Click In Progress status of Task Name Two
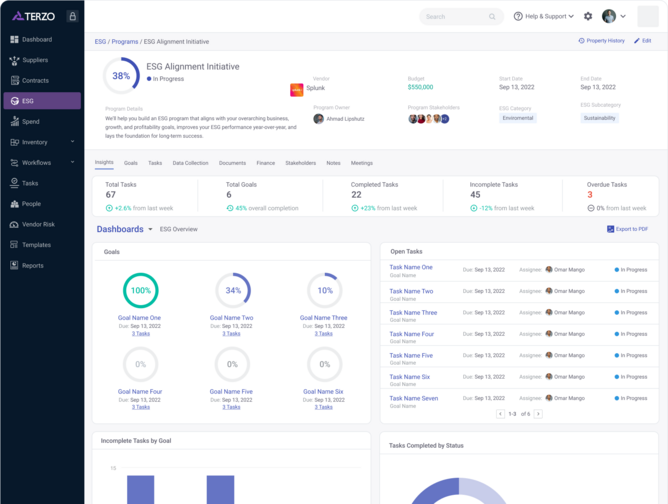The height and width of the screenshot is (504, 668). [x=631, y=291]
